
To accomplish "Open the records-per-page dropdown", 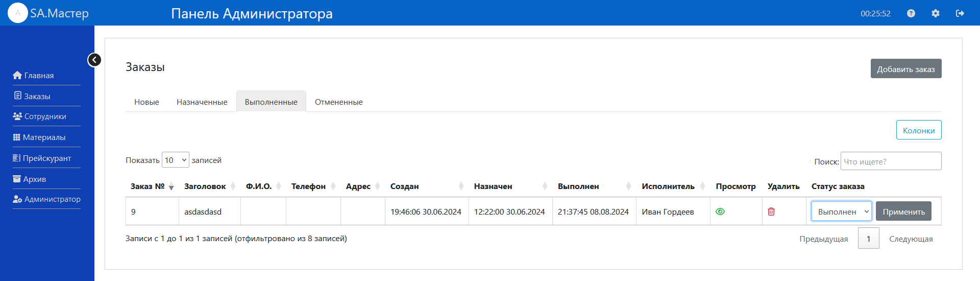I will point(175,160).
